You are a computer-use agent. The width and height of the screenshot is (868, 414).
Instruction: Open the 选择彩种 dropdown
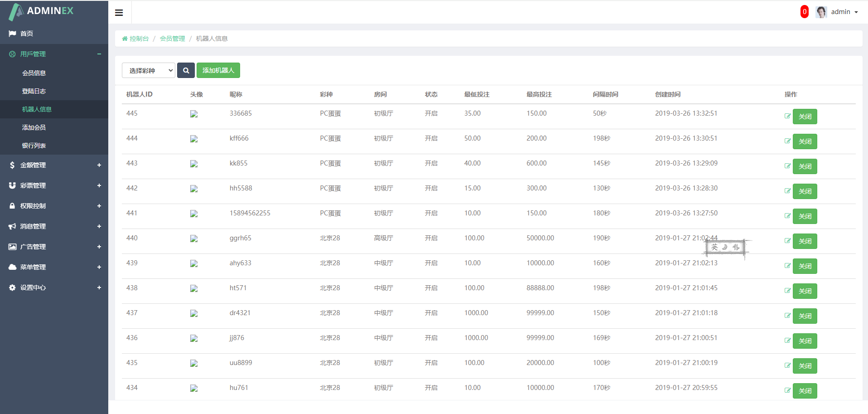tap(148, 70)
